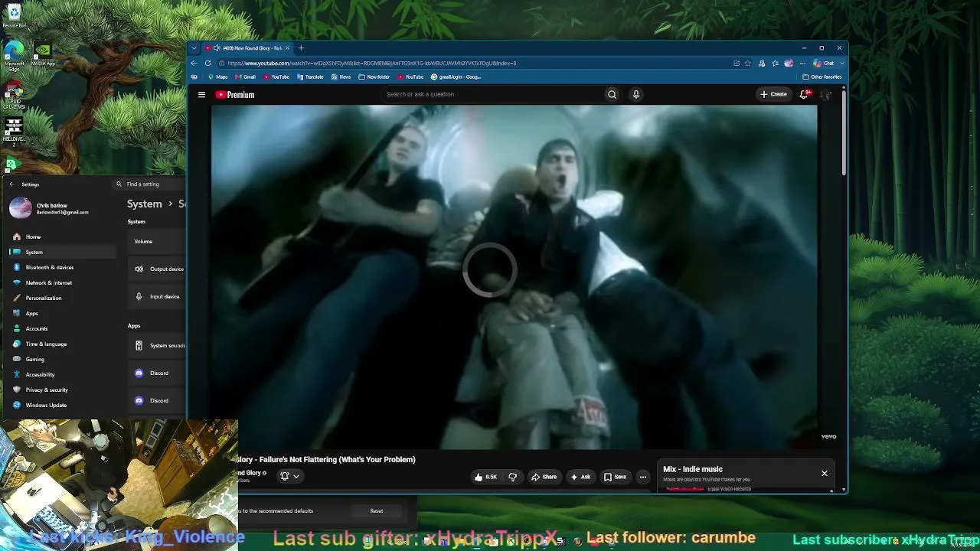Viewport: 980px width, 551px height.
Task: Click the video player to pause
Action: (514, 276)
